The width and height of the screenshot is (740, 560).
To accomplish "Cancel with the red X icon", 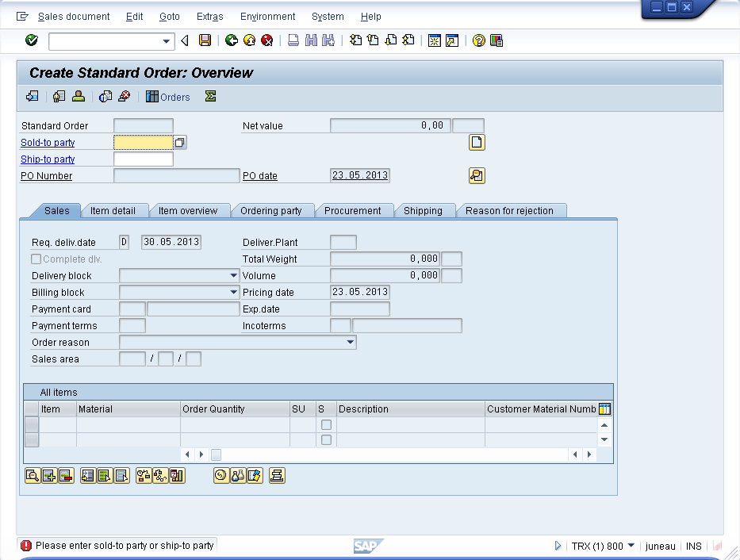I will tap(267, 40).
